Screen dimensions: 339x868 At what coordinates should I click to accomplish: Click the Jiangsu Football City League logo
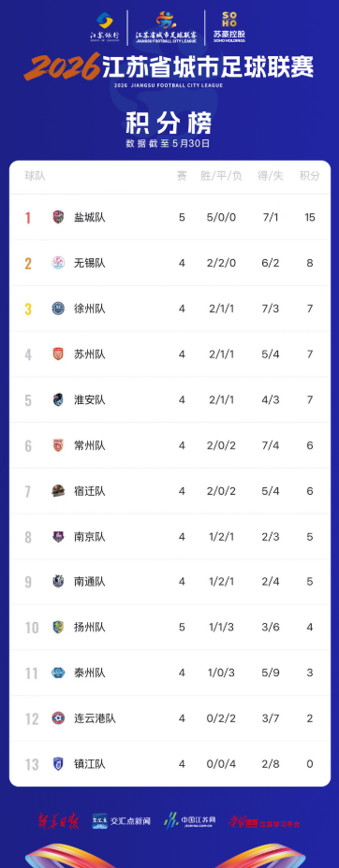coord(166,27)
